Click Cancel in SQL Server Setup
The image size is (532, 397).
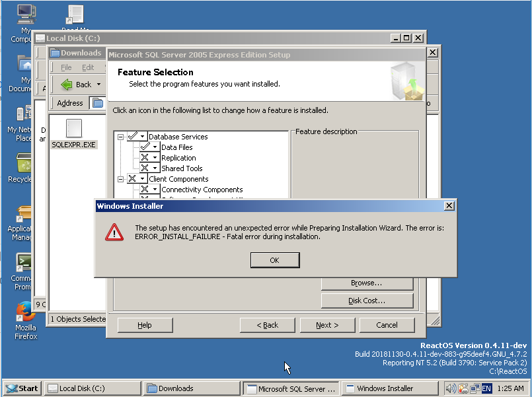point(387,325)
